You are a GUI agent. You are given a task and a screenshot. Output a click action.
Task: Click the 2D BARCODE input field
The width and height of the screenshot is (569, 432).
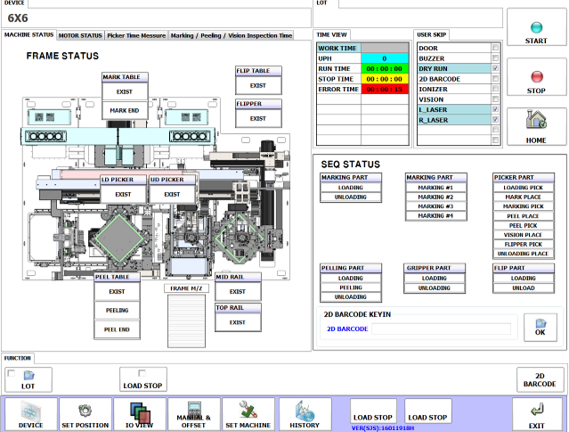441,329
